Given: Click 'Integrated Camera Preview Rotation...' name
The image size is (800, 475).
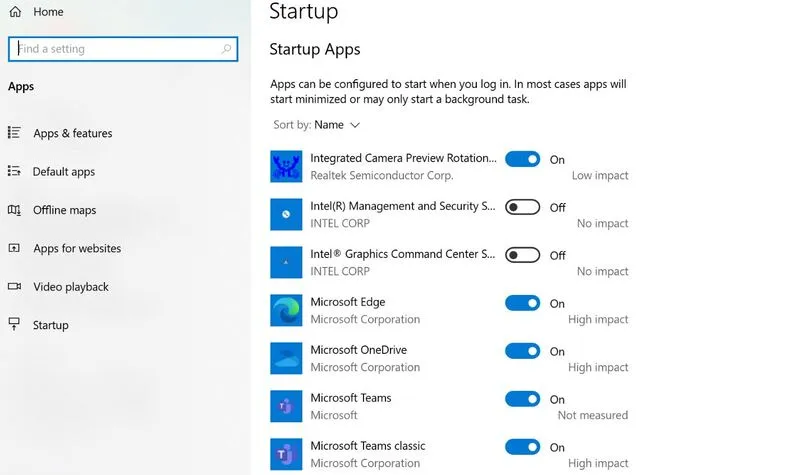Looking at the screenshot, I should 403,158.
